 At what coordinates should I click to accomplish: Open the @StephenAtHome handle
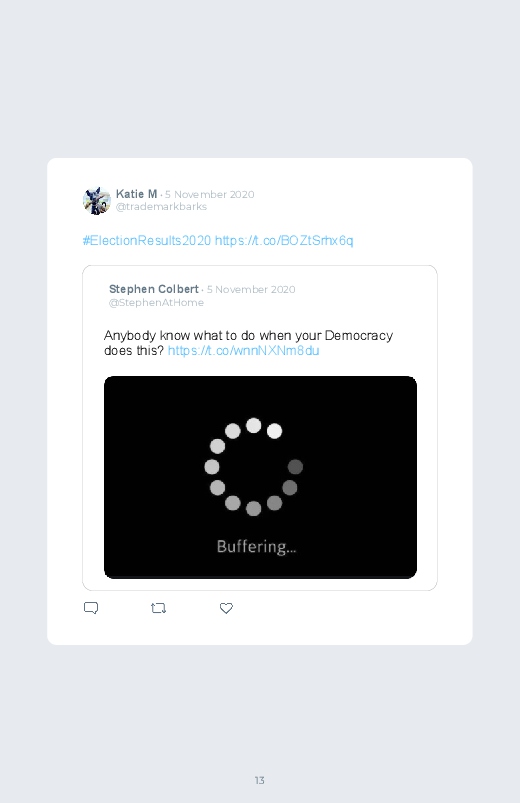[x=156, y=302]
